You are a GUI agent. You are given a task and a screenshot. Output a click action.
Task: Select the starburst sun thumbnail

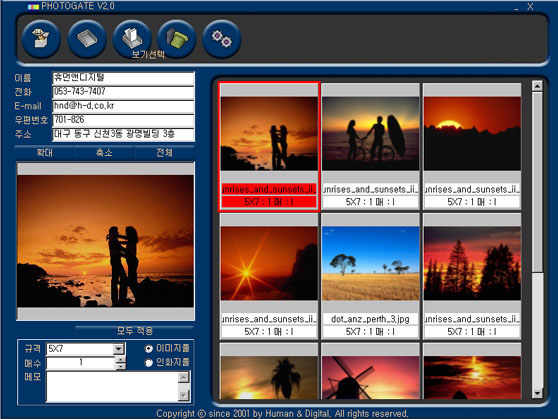coord(269,263)
